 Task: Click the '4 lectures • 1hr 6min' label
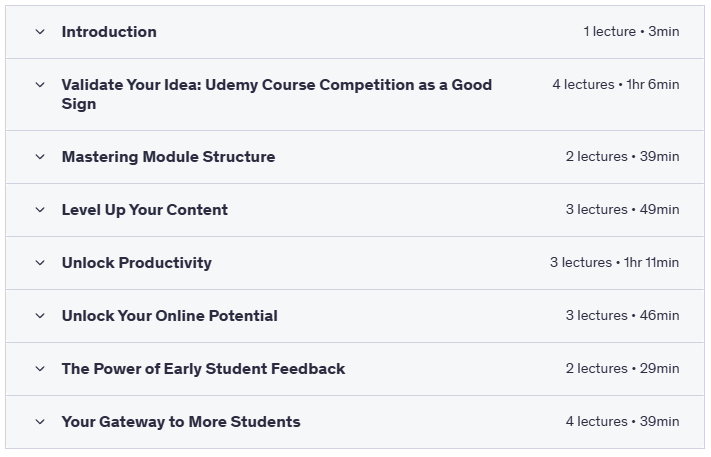615,85
